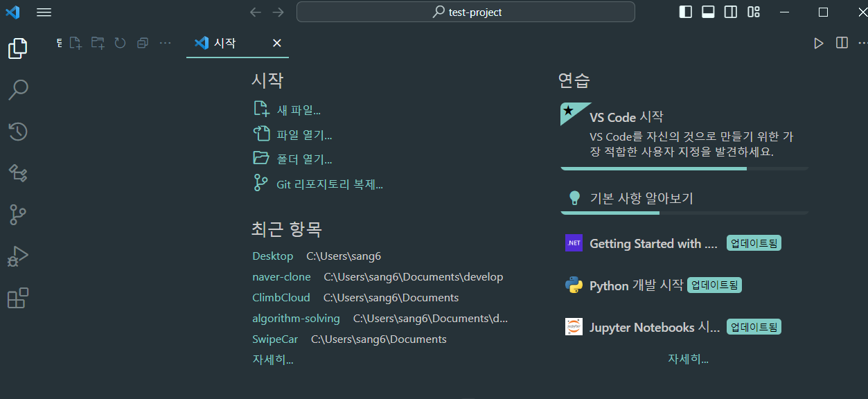Open the Extensions view
Screen dimensions: 868x399
[x=17, y=299]
